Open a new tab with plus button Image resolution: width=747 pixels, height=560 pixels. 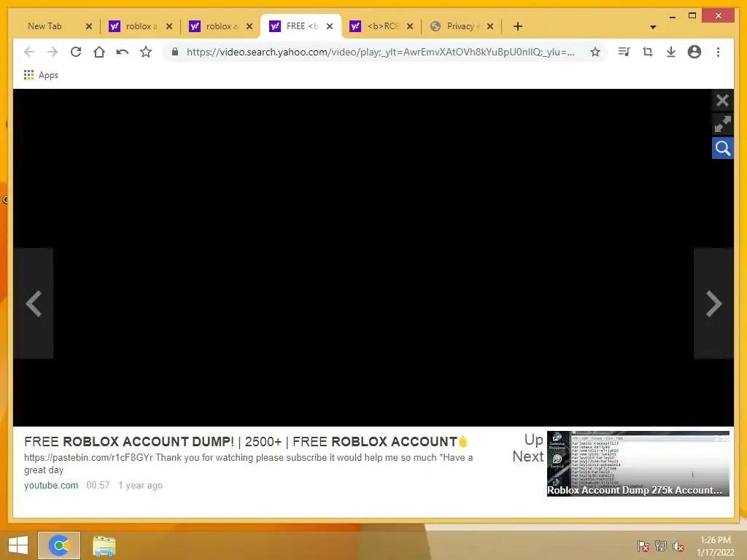click(x=518, y=27)
